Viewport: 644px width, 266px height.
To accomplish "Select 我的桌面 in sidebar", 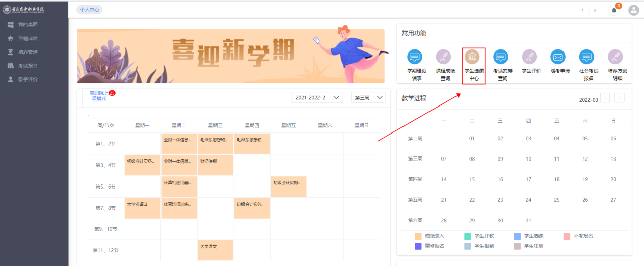I will (28, 24).
